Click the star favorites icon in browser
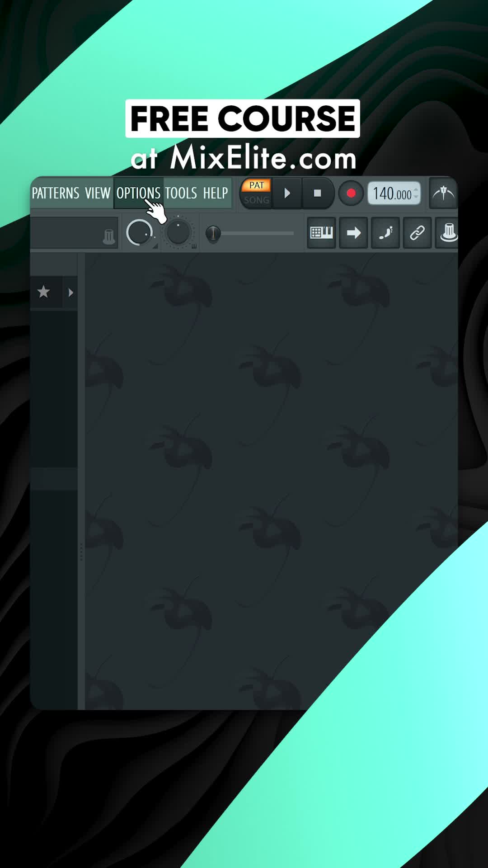The height and width of the screenshot is (868, 488). click(43, 292)
